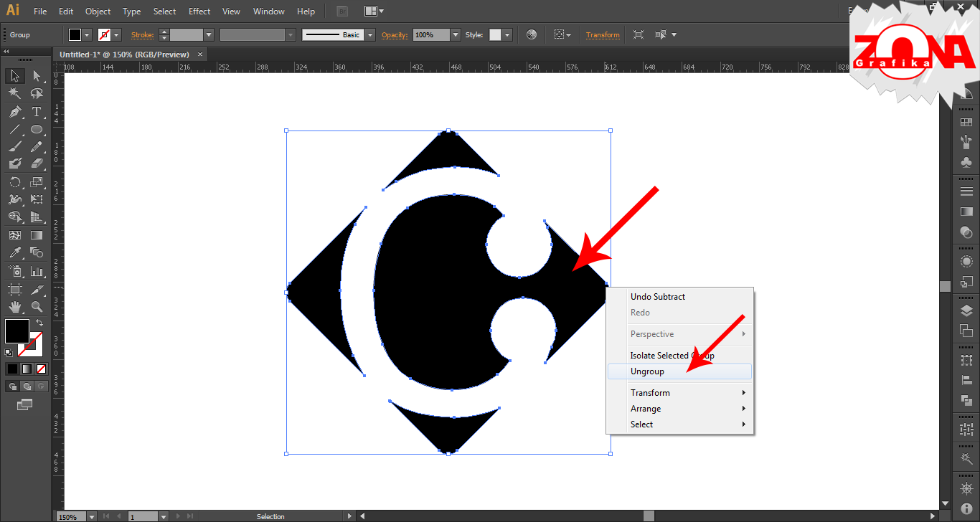
Task: Choose the Ellipse tool
Action: click(x=37, y=130)
